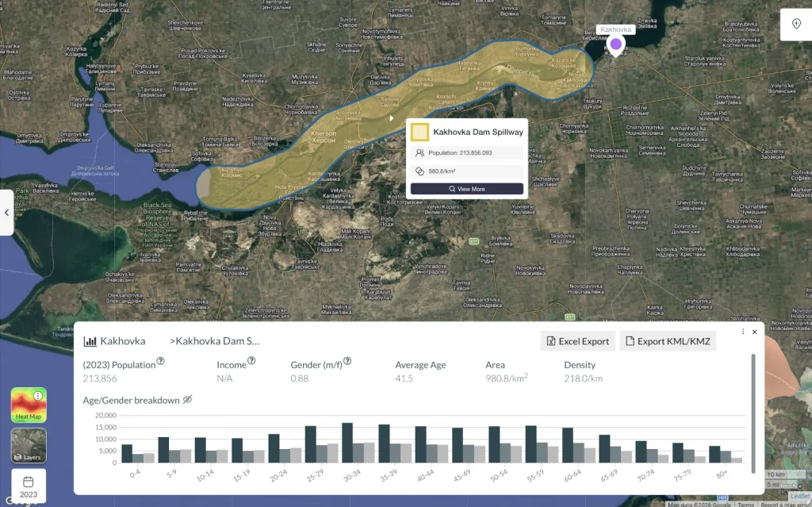Click the location pin icon in top-right card
This screenshot has width=812, height=507.
point(795,24)
